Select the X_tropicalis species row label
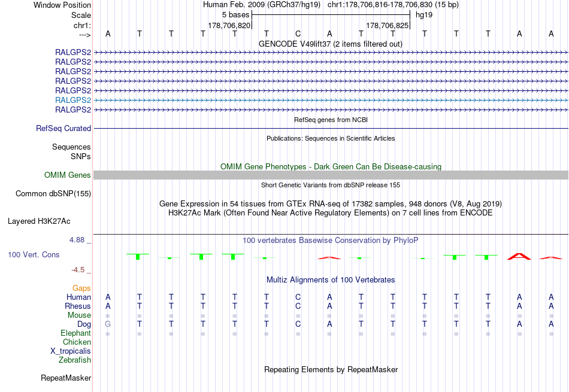569x392 pixels. (71, 351)
